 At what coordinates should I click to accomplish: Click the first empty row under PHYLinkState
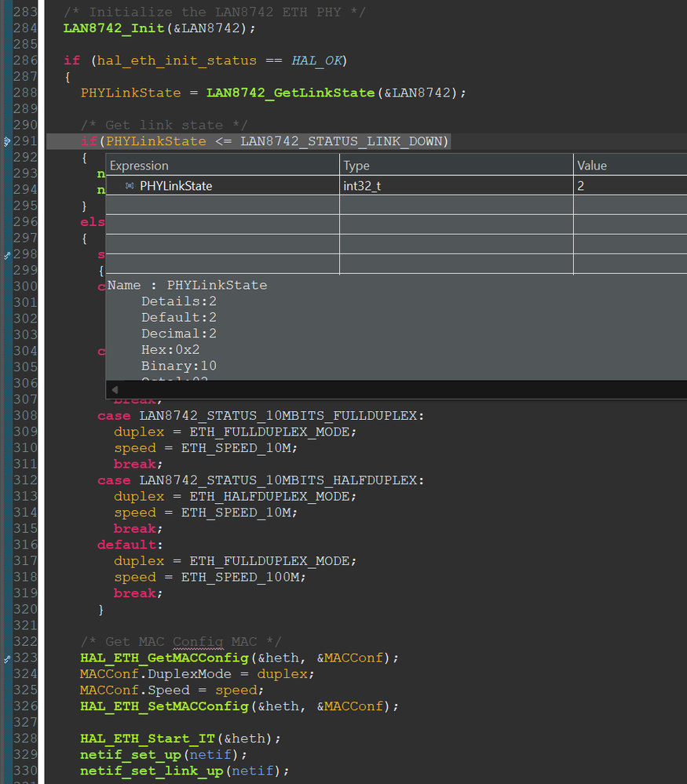pos(222,206)
